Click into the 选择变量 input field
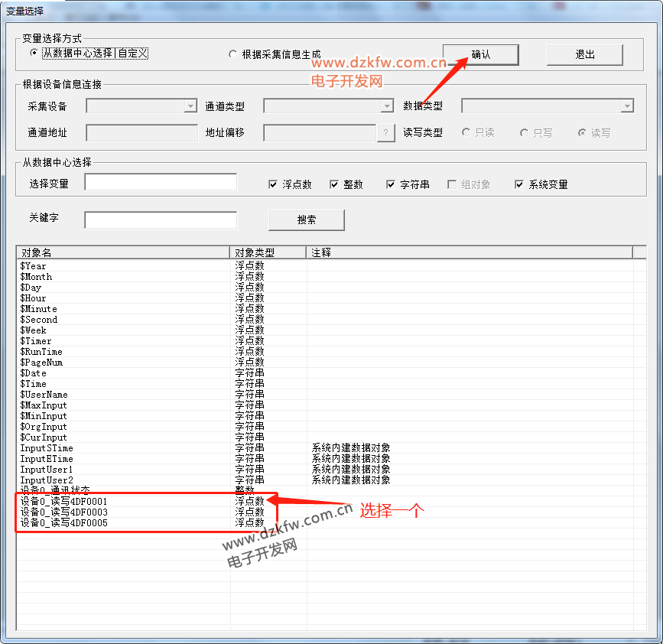Viewport: 663px width, 644px height. (161, 182)
